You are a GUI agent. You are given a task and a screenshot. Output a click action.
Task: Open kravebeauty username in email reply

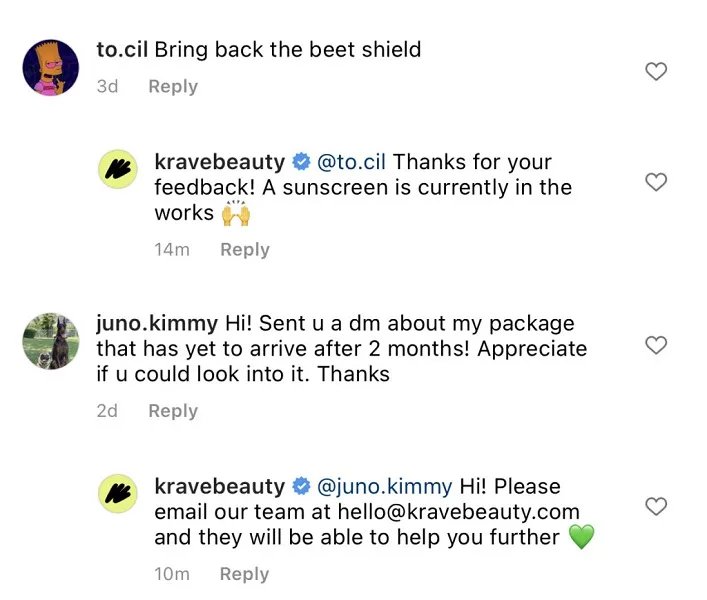[x=220, y=487]
